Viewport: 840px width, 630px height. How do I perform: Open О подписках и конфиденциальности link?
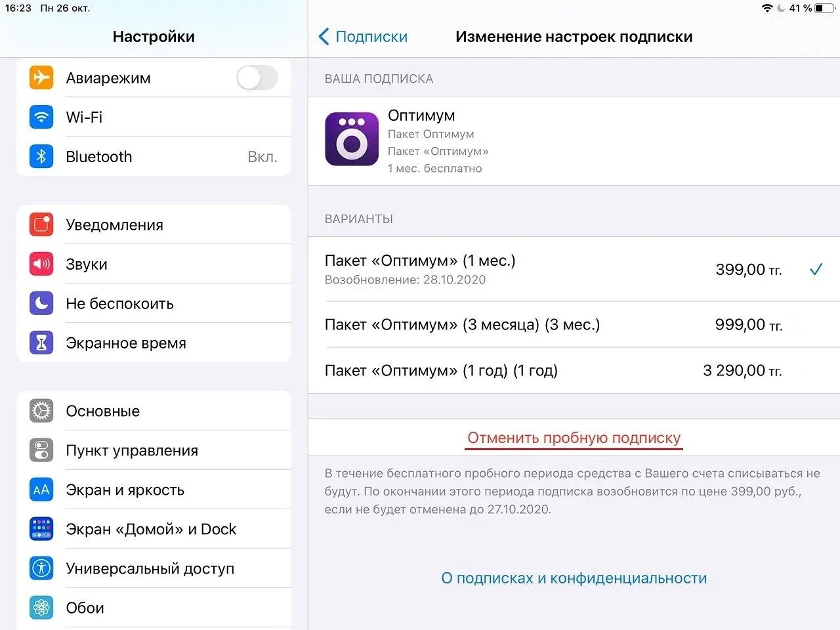[x=574, y=578]
